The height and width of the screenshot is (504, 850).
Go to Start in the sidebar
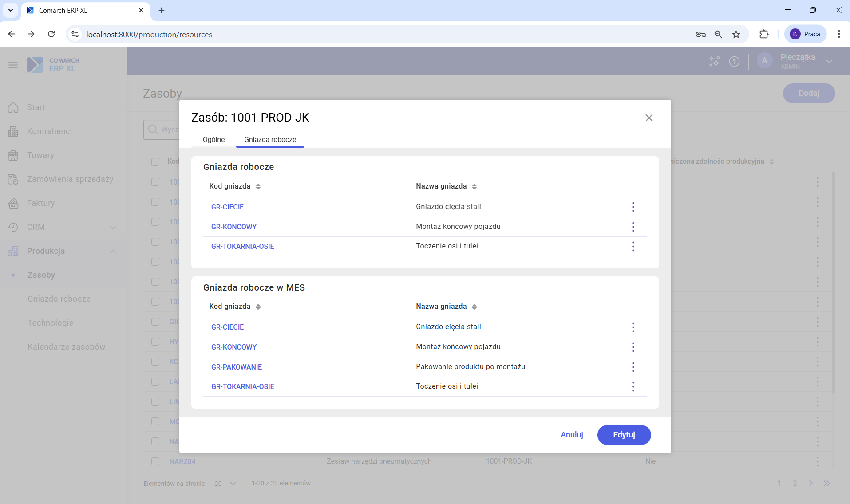click(x=36, y=107)
